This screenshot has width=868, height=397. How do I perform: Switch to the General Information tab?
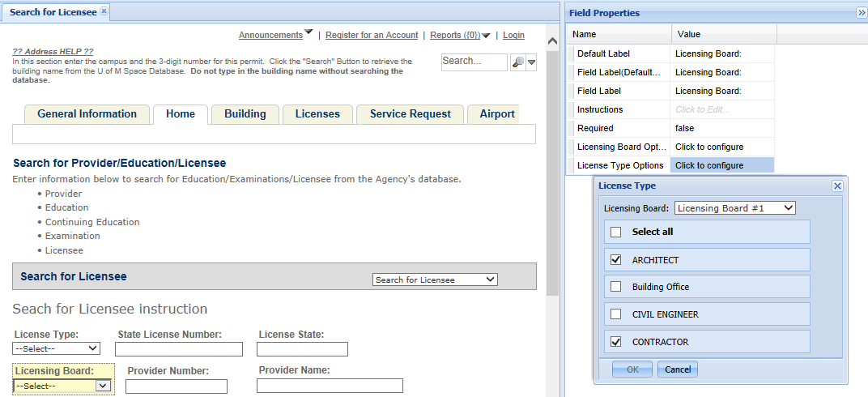point(87,114)
